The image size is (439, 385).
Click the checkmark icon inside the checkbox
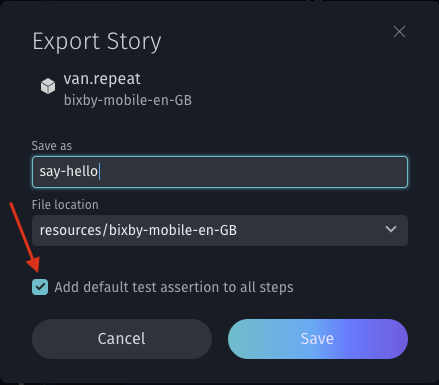click(x=40, y=287)
